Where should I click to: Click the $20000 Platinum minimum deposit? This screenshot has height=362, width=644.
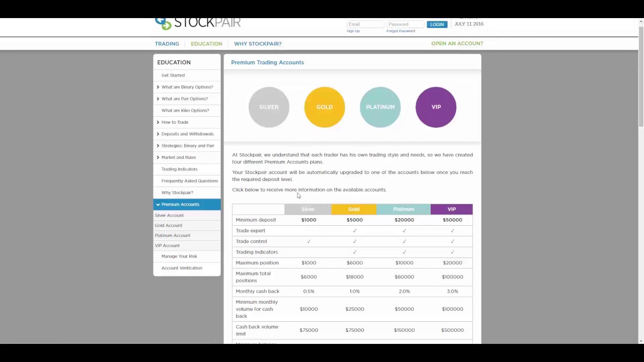(x=405, y=220)
